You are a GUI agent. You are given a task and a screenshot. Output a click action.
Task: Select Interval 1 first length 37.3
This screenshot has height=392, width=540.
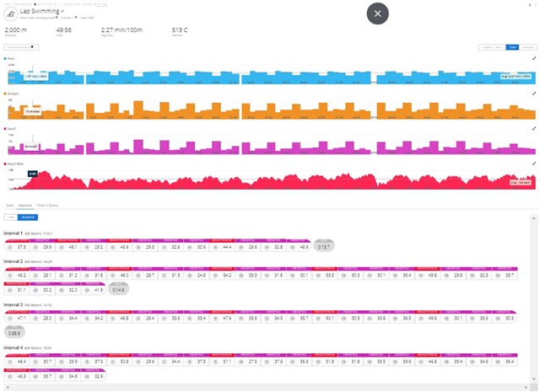17,245
